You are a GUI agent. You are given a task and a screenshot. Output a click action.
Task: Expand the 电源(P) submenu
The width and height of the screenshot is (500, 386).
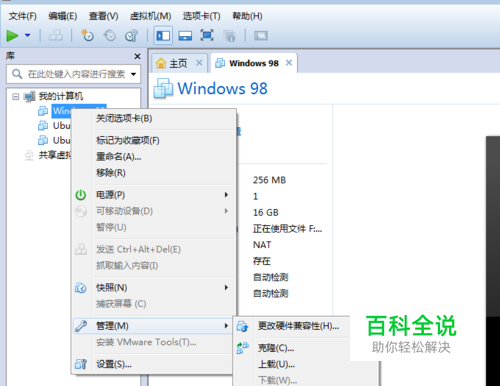152,195
